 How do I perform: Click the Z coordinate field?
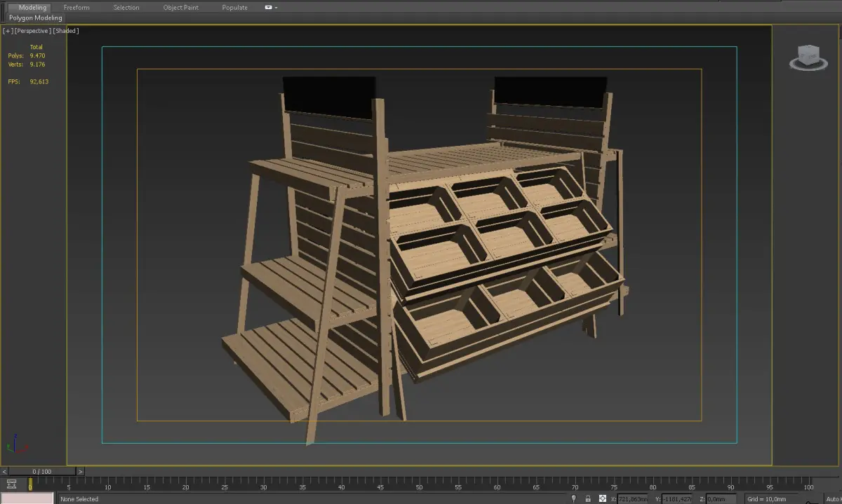[721, 498]
